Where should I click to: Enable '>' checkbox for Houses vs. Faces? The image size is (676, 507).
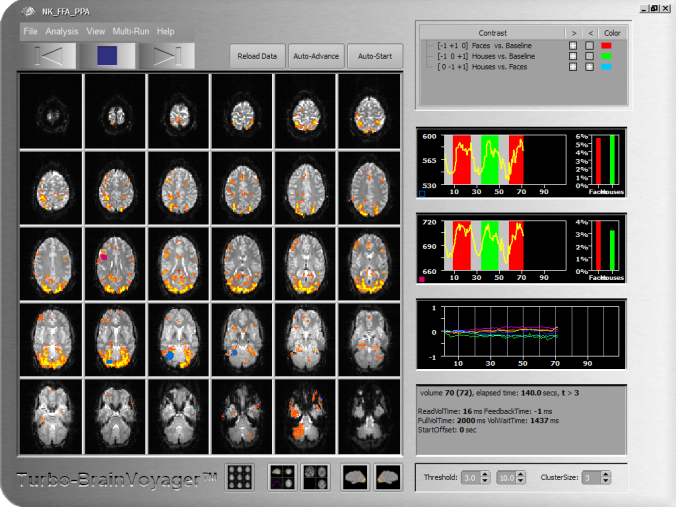pyautogui.click(x=573, y=66)
